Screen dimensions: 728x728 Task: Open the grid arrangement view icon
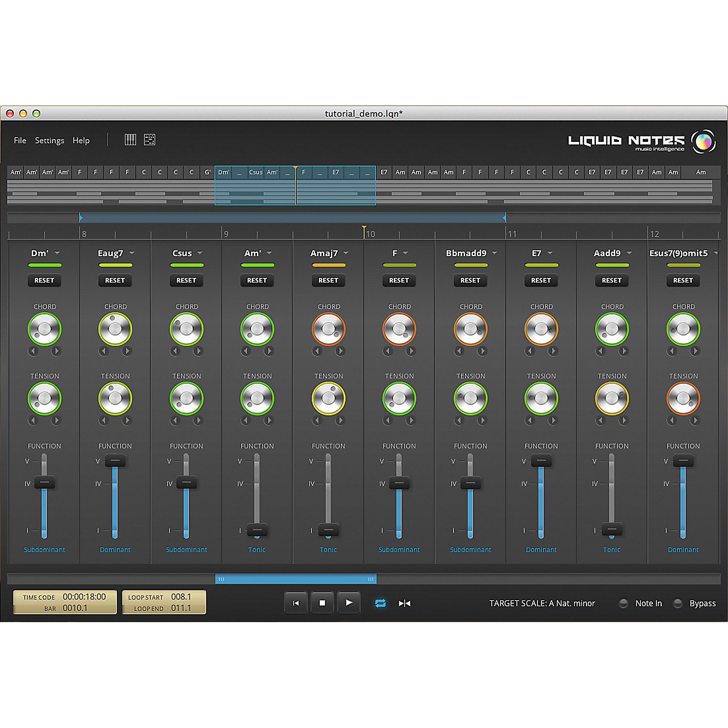coord(150,140)
